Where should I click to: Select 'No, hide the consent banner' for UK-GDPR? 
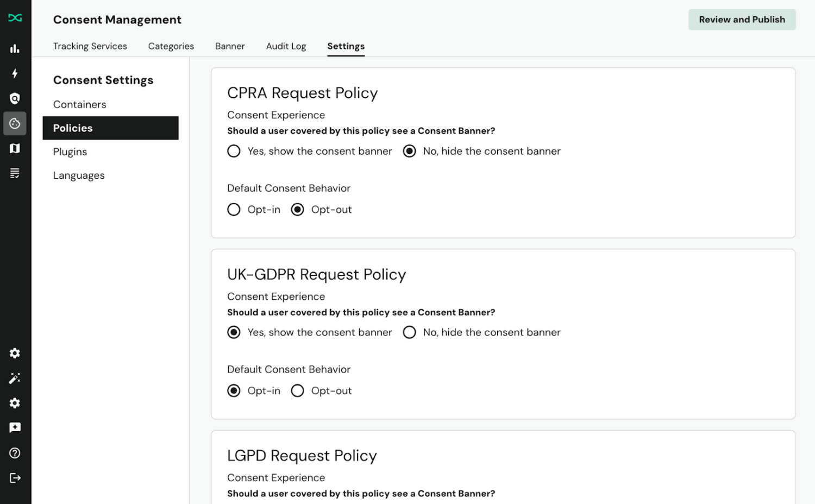point(409,332)
